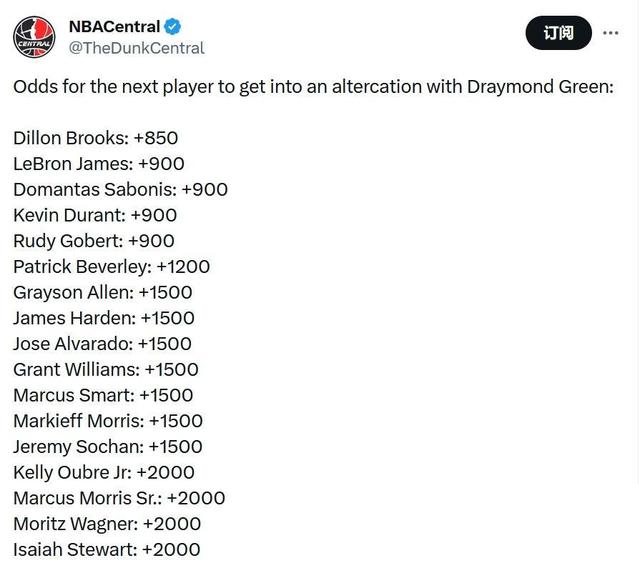Click the Domantas Sabonis +900 line
The height and width of the screenshot is (568, 640).
[x=120, y=189]
